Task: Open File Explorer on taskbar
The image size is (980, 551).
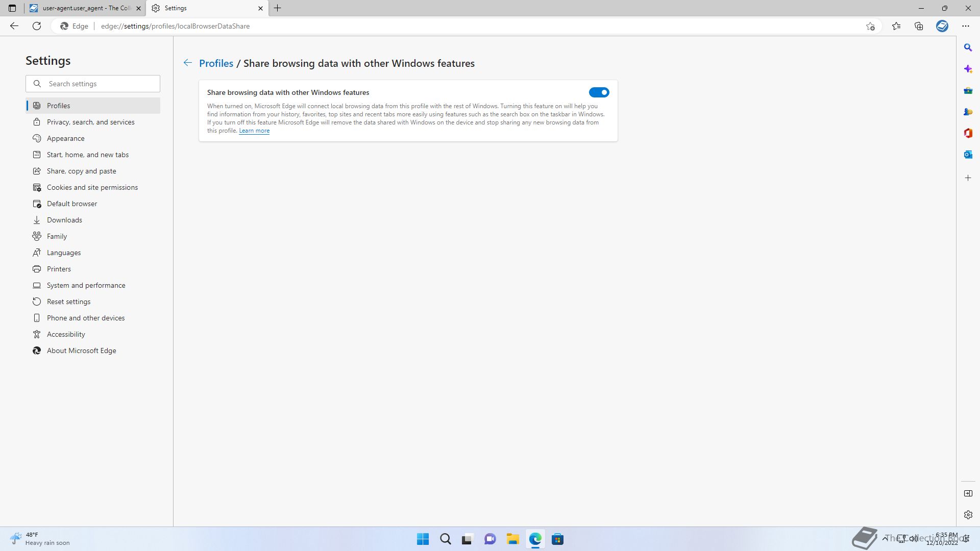Action: (x=512, y=539)
